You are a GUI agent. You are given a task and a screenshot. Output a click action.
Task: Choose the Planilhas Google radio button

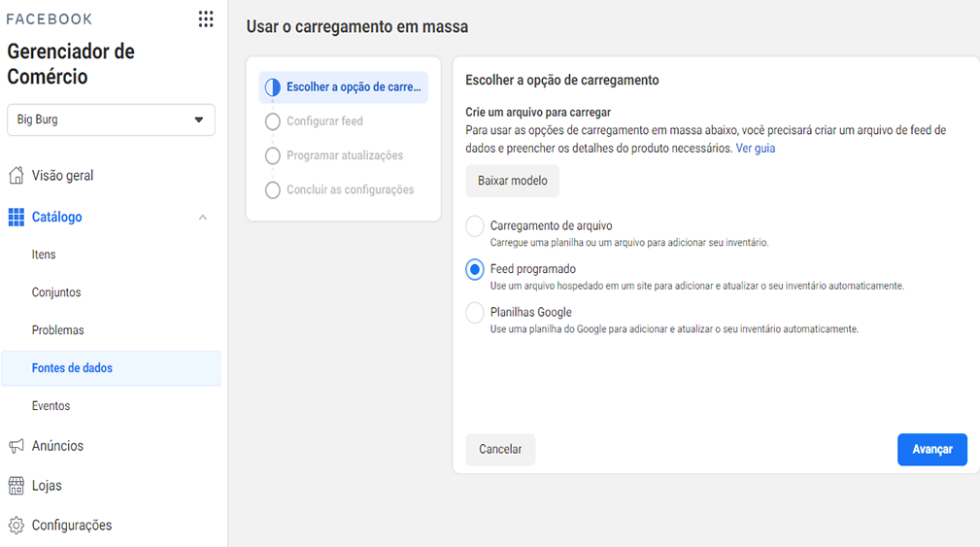click(x=474, y=313)
